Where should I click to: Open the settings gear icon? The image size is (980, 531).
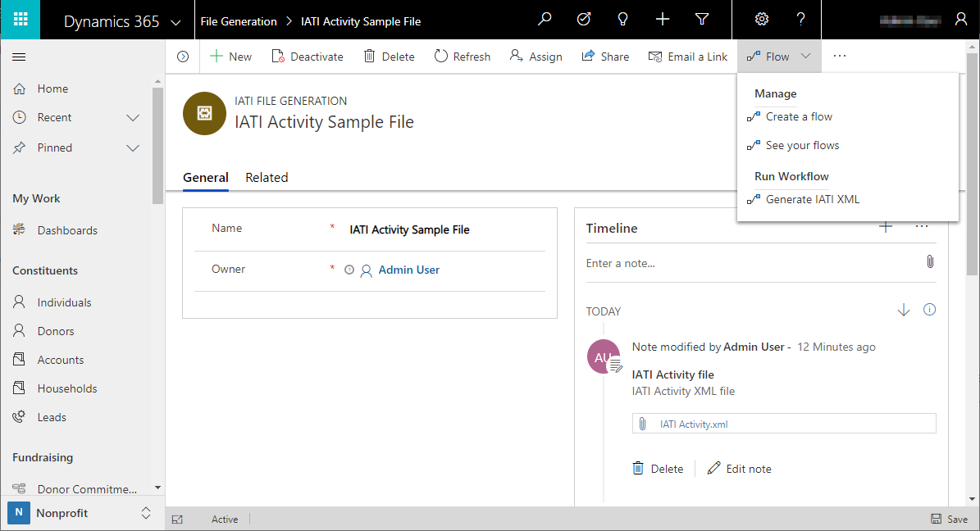point(761,20)
